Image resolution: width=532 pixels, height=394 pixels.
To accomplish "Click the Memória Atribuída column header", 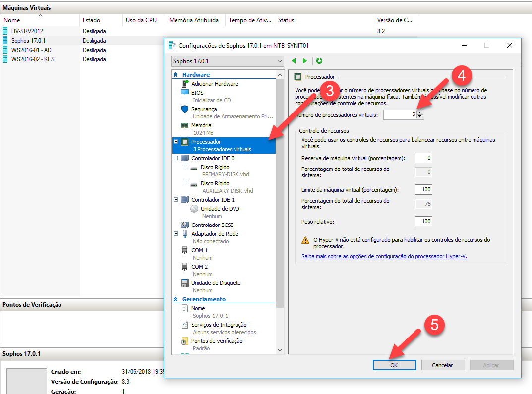I will 195,20.
